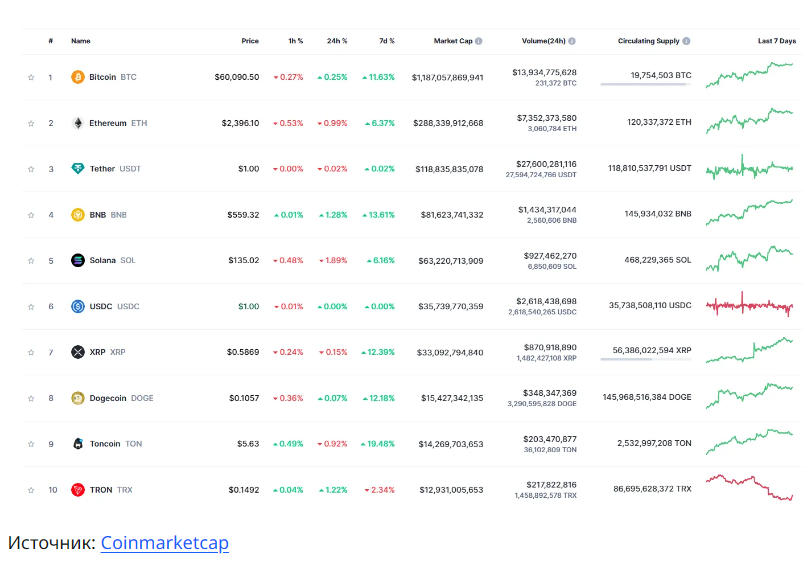Open USDC red 7-day sparkline chart
The width and height of the screenshot is (812, 568).
pos(749,304)
